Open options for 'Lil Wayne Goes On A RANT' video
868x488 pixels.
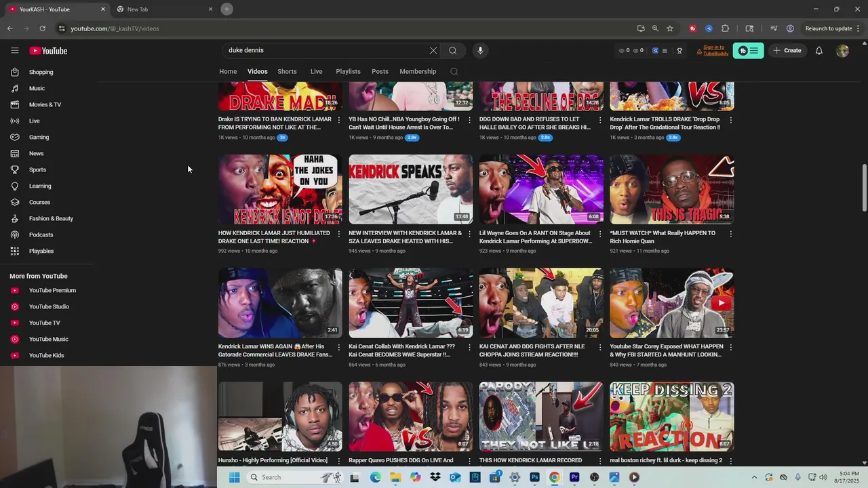[599, 234]
